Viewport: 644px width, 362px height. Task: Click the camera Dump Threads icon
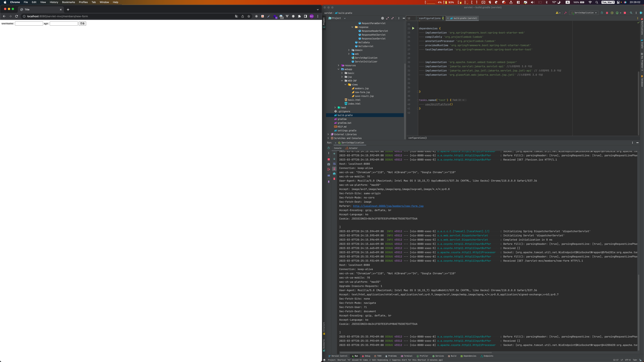[x=329, y=164]
